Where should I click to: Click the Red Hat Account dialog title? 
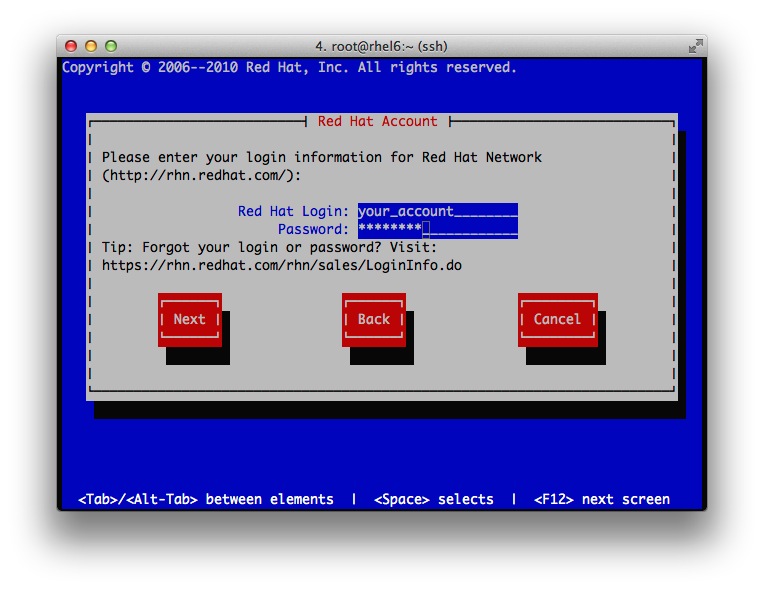[x=377, y=121]
